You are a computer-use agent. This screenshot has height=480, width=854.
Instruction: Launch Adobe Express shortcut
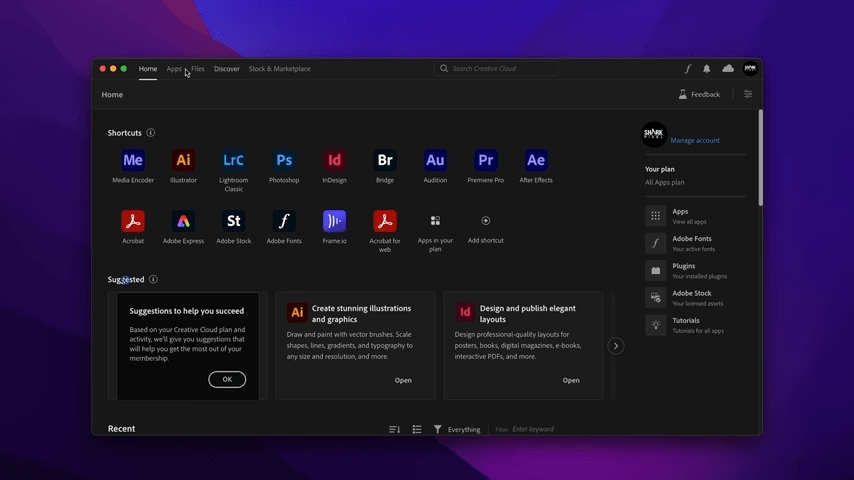coord(183,221)
